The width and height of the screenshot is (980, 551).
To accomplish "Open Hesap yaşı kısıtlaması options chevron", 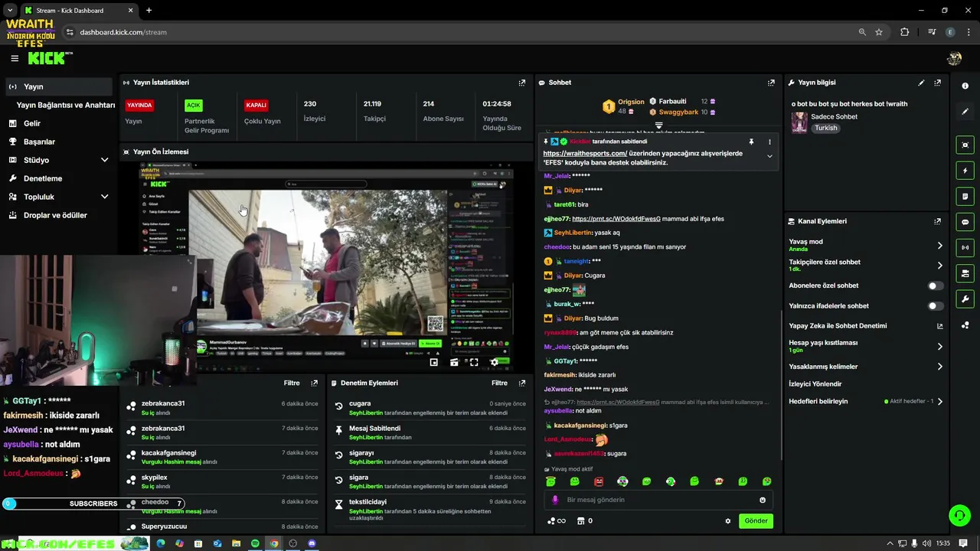I will click(x=939, y=347).
